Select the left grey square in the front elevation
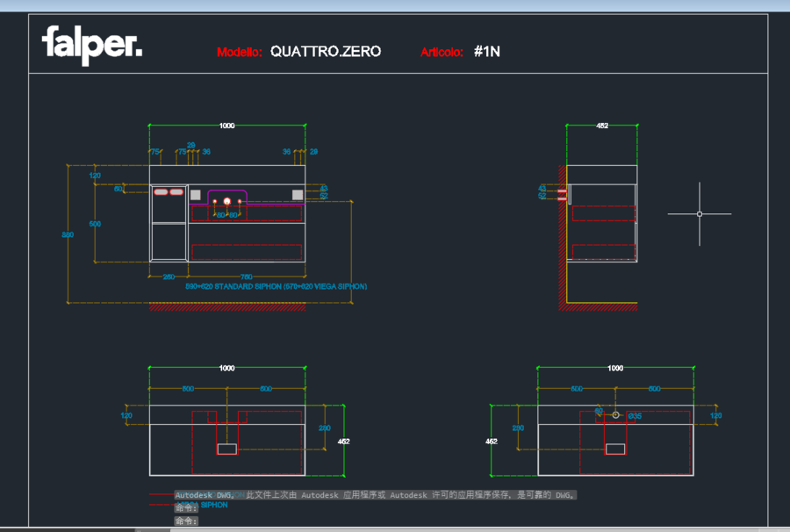Image resolution: width=790 pixels, height=532 pixels. tap(196, 195)
